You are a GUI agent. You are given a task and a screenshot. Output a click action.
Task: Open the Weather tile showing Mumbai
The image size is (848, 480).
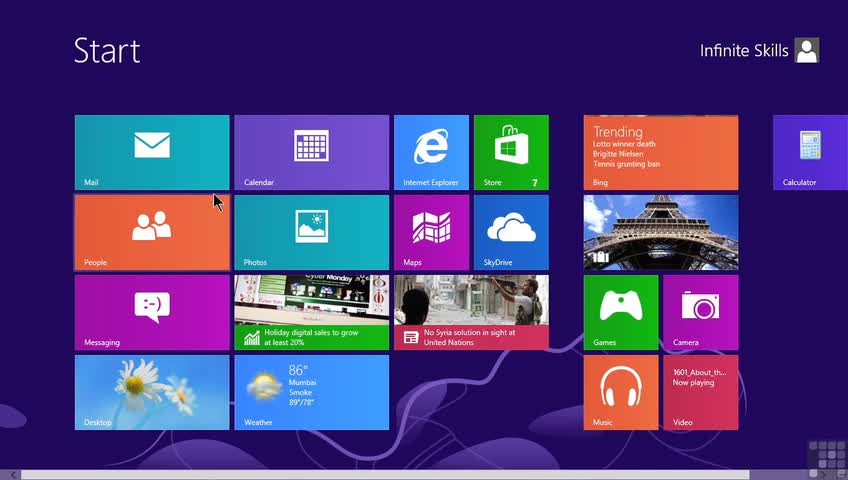[312, 392]
